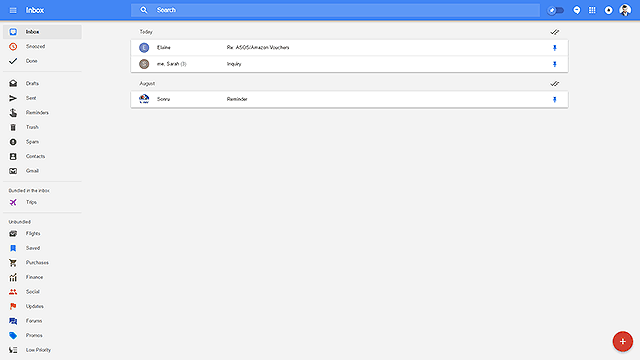Focus the Search input field
Screen dimensions: 640x360
click(335, 10)
